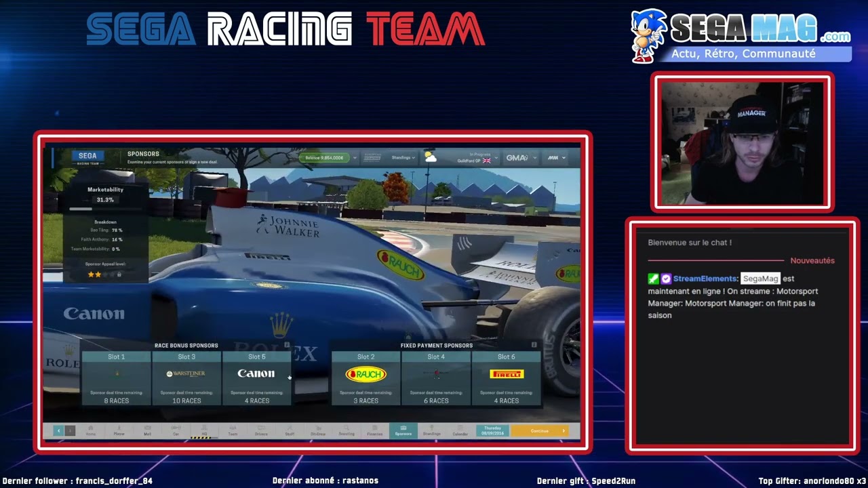Click the back arrow navigation button
868x488 pixels.
[58, 430]
